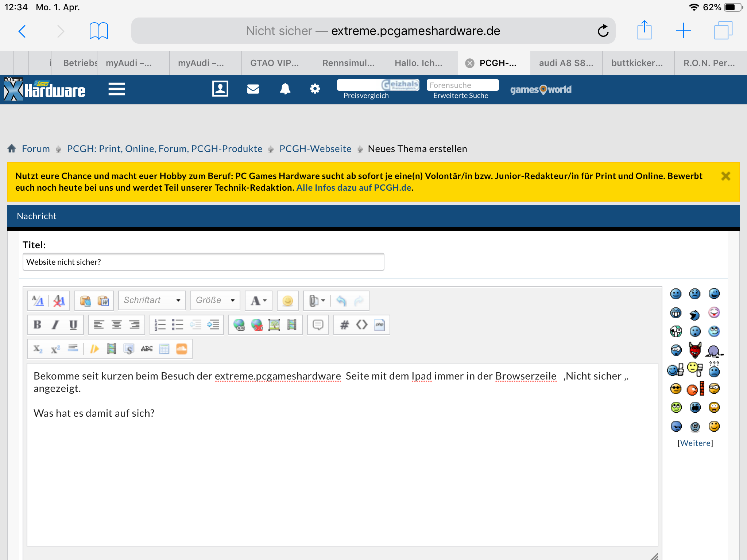Remove a link with the globe red-X icon
Screen dimensions: 747x560
point(257,325)
